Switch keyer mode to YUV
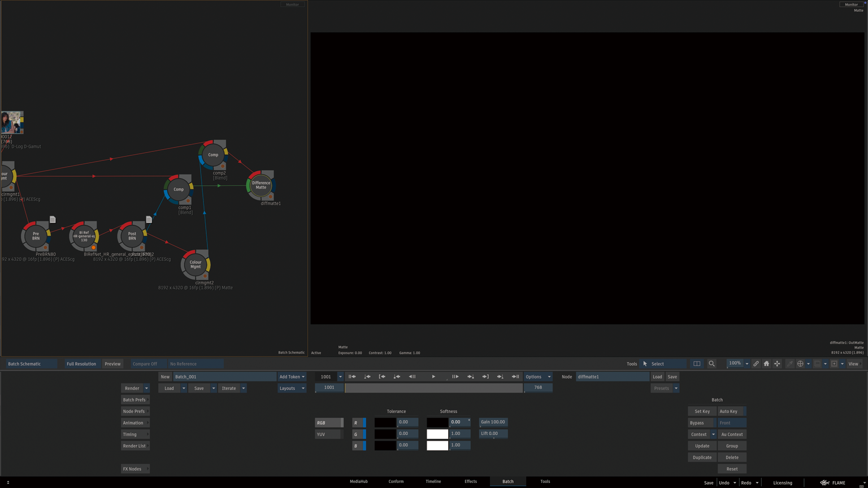The image size is (868, 488). click(328, 434)
